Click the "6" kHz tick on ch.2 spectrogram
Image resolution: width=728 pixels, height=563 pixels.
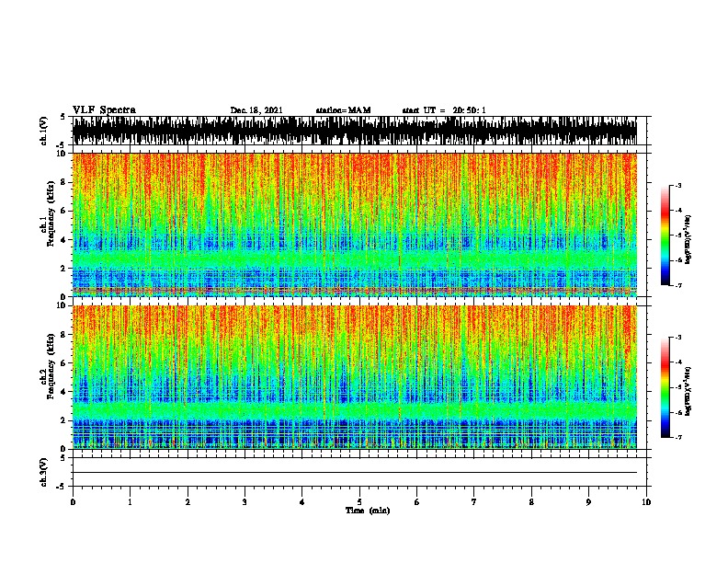pyautogui.click(x=64, y=363)
